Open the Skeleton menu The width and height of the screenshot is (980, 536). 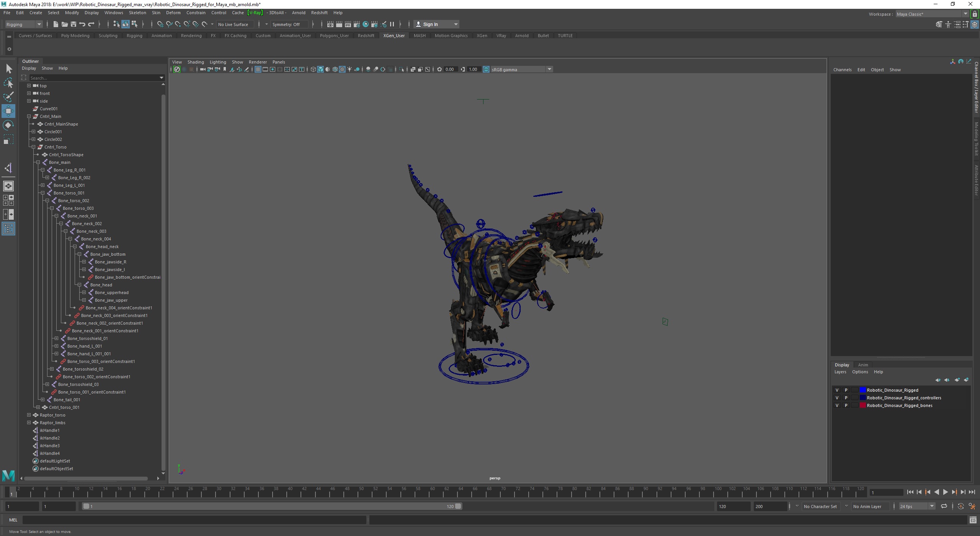[x=137, y=13]
